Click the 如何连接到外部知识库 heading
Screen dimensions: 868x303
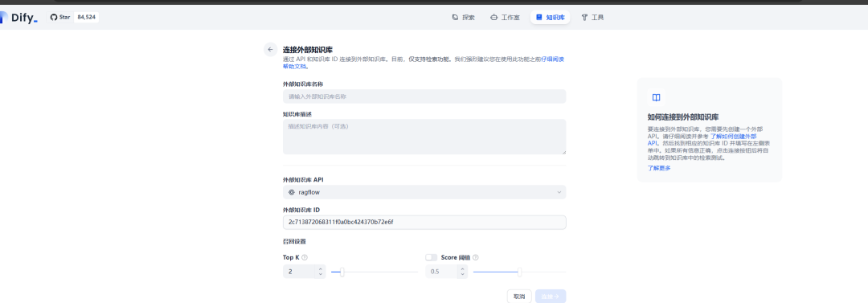pos(683,117)
